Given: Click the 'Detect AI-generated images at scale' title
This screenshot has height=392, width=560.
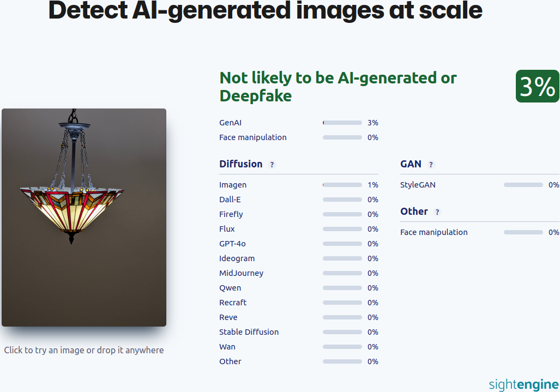Looking at the screenshot, I should point(266,10).
